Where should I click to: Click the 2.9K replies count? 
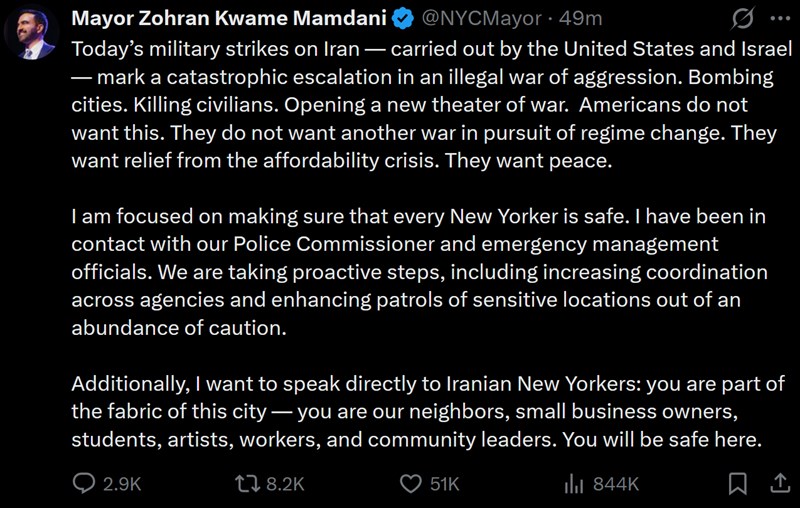tap(122, 484)
